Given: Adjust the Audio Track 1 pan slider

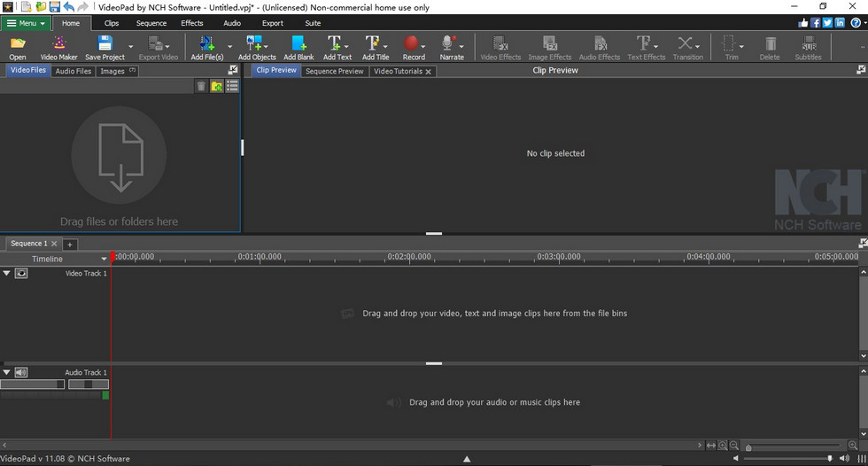Looking at the screenshot, I should [89, 384].
